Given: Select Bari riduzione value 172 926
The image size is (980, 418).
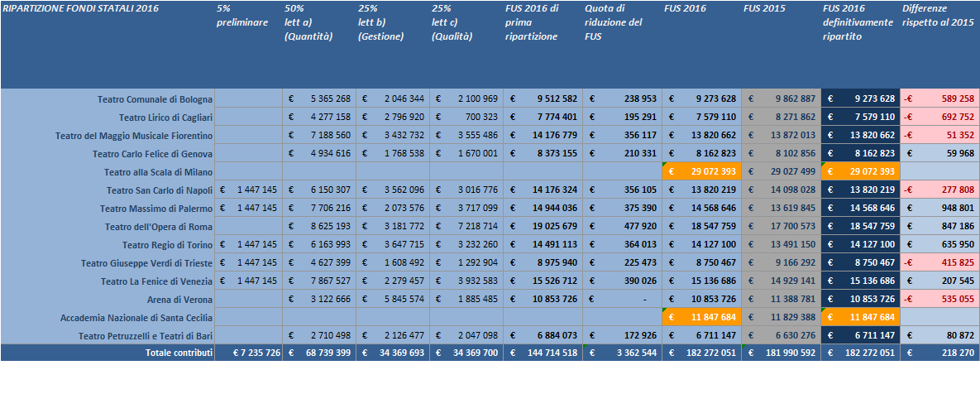Looking at the screenshot, I should [622, 335].
